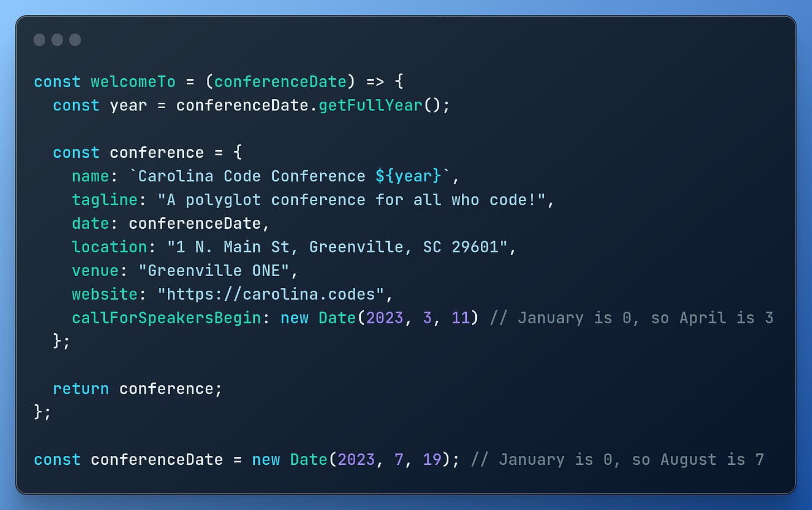The image size is (812, 510).
Task: Click address string '1 N. Main St, Greenville, SC 29601'
Action: point(337,247)
